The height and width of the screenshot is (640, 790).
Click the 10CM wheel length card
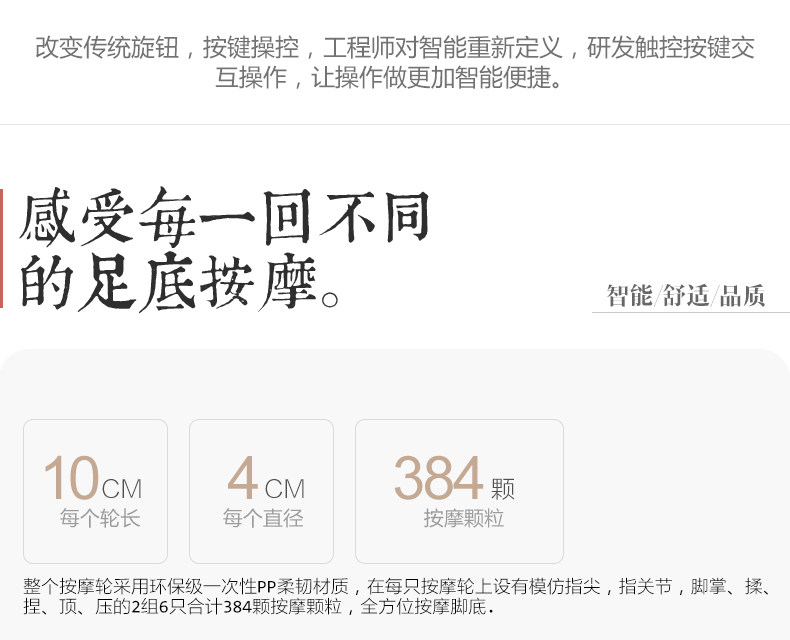click(95, 491)
